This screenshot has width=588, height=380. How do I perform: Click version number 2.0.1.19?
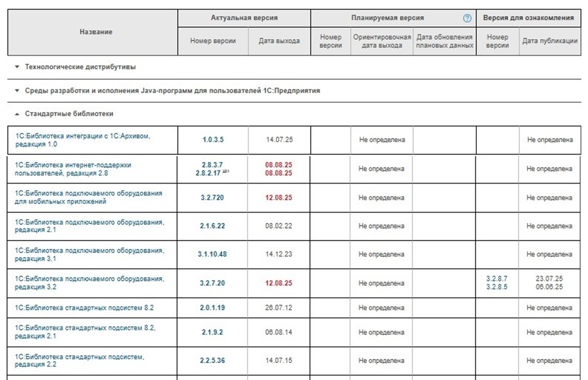pos(213,308)
